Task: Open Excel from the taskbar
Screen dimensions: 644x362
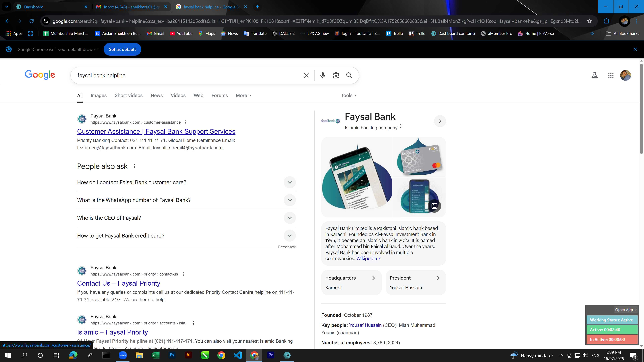Action: (155, 355)
